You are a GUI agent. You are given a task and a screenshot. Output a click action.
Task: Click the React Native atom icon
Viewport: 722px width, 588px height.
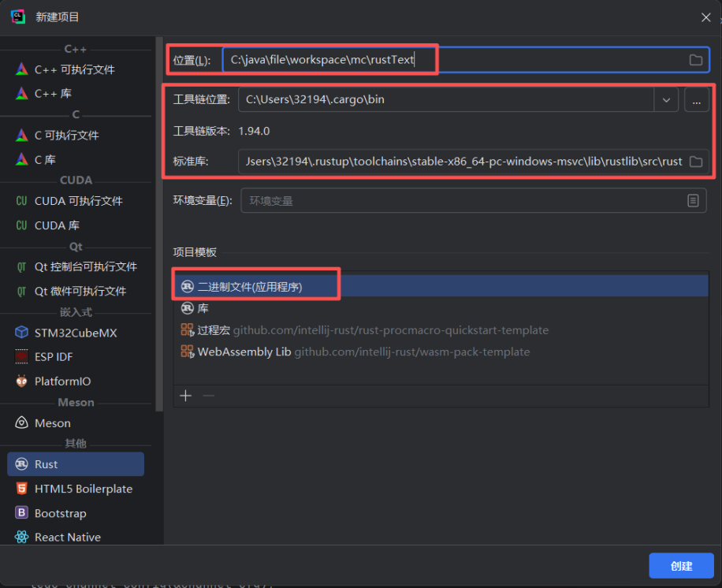click(x=21, y=537)
